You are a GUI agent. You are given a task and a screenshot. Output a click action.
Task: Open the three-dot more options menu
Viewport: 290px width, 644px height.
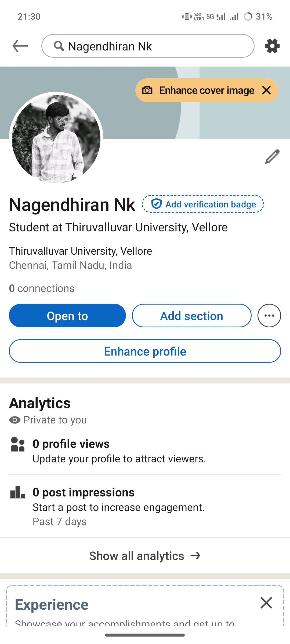coord(269,316)
